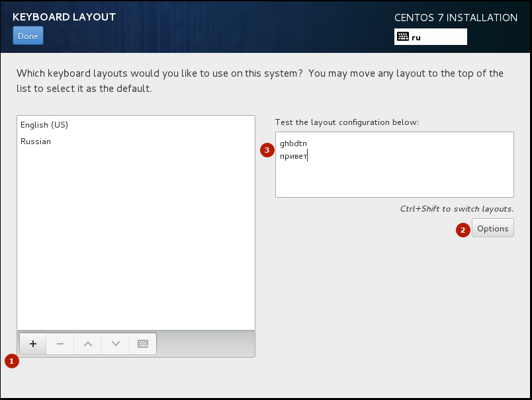Image resolution: width=532 pixels, height=400 pixels.
Task: Click the Done button
Action: click(28, 36)
